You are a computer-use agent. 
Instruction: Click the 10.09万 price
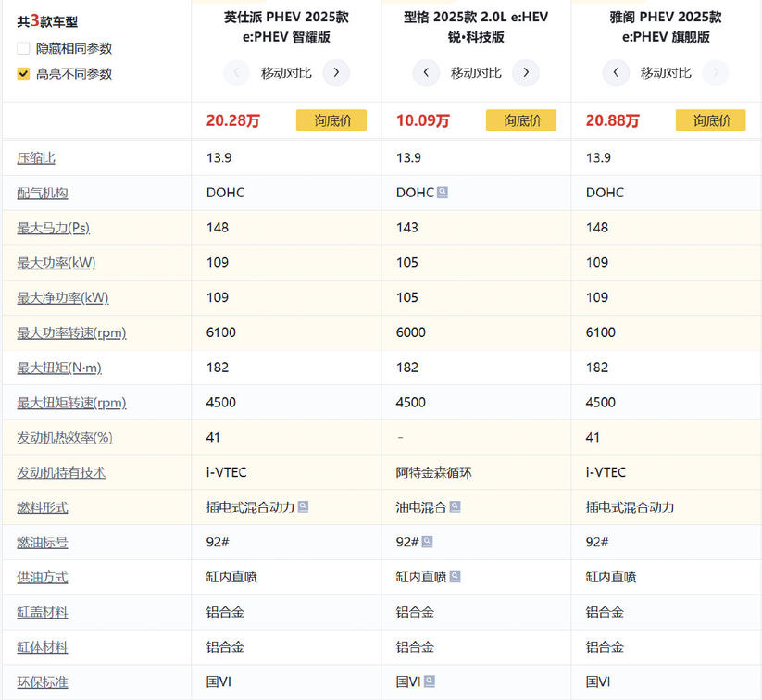(422, 120)
